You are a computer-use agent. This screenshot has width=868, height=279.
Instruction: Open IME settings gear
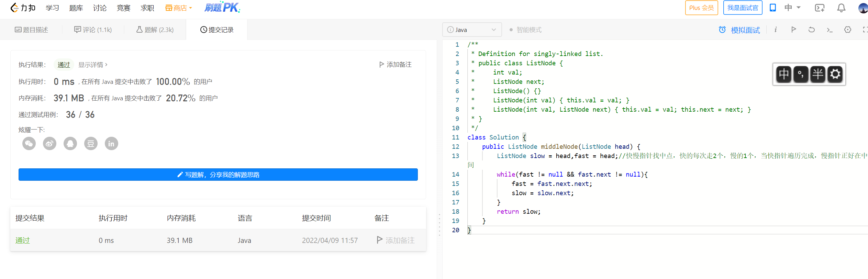click(835, 74)
